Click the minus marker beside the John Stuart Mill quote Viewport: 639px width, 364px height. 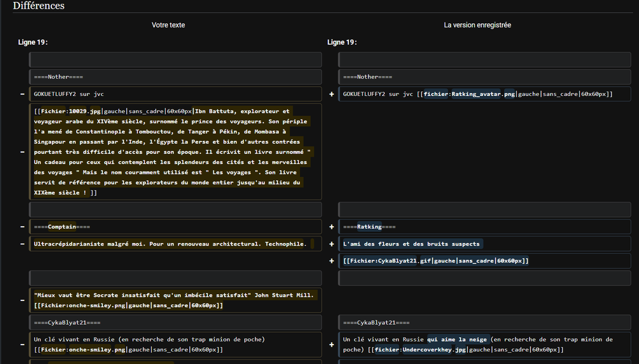tap(22, 300)
